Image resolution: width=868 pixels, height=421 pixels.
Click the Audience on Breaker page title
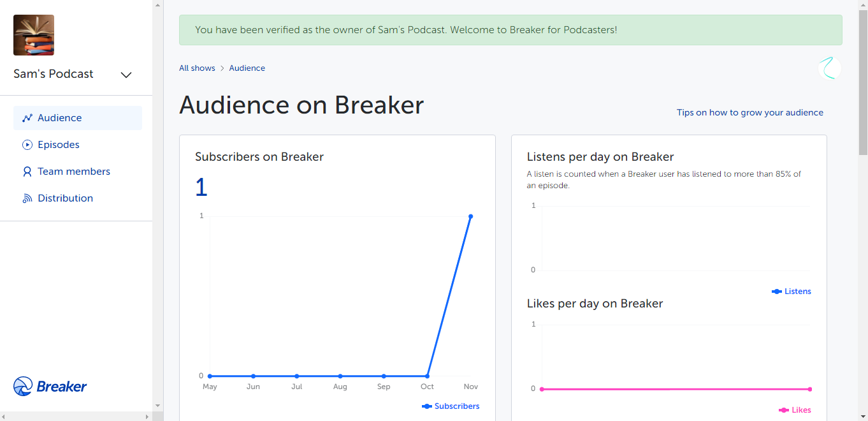(301, 105)
